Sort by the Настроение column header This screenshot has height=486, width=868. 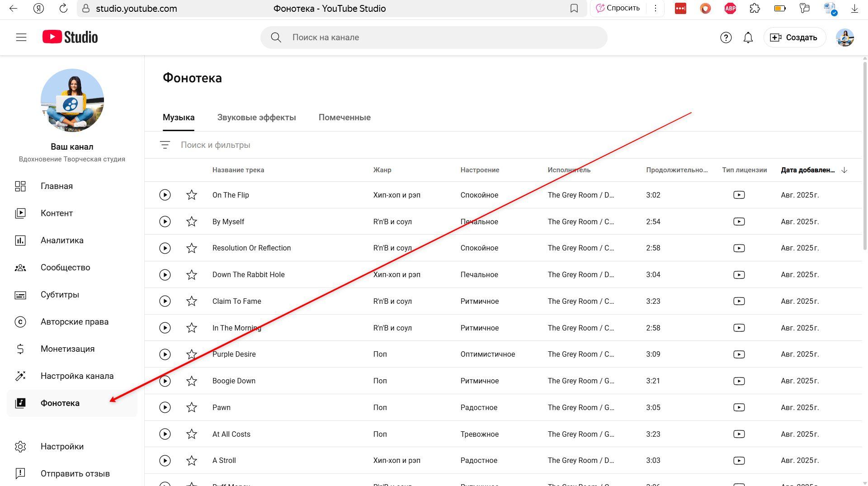click(480, 170)
